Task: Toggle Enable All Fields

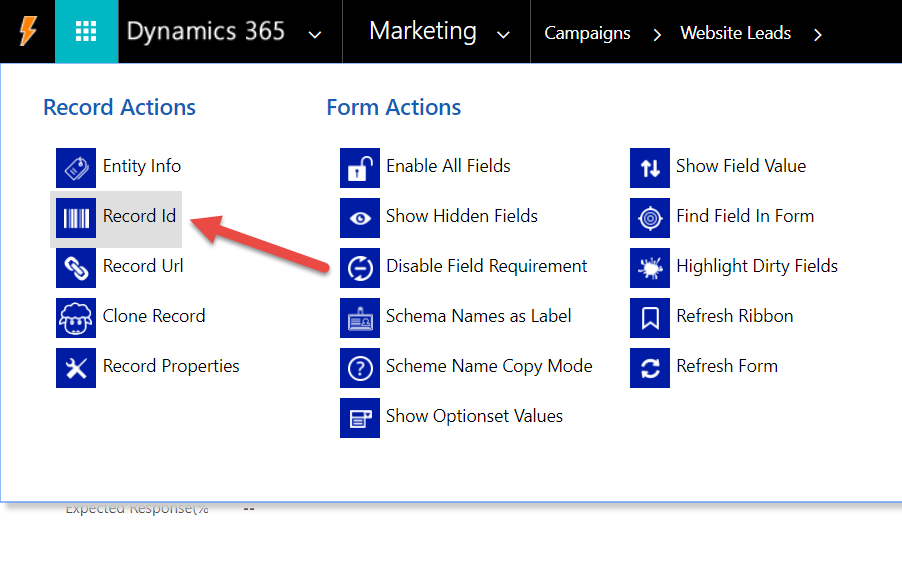Action: click(447, 167)
